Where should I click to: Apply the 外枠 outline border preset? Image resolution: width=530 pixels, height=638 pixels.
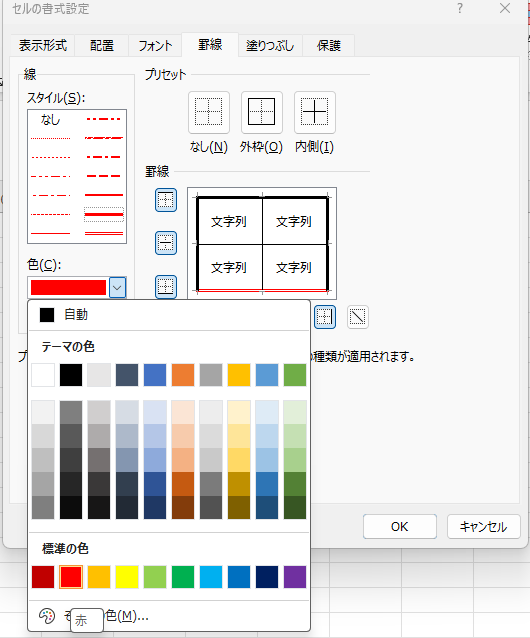[x=262, y=112]
